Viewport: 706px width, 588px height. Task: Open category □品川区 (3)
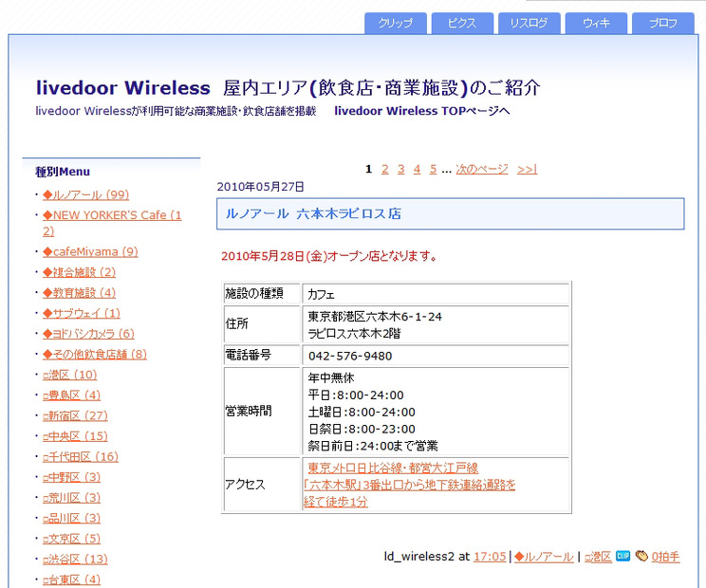pyautogui.click(x=71, y=518)
